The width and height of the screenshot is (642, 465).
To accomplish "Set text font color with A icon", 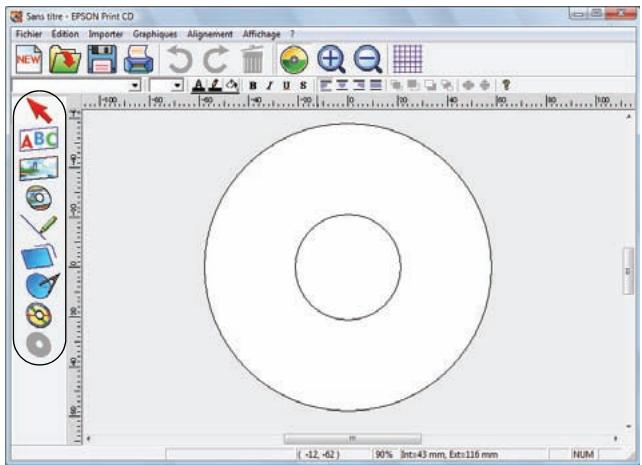I will [x=199, y=86].
